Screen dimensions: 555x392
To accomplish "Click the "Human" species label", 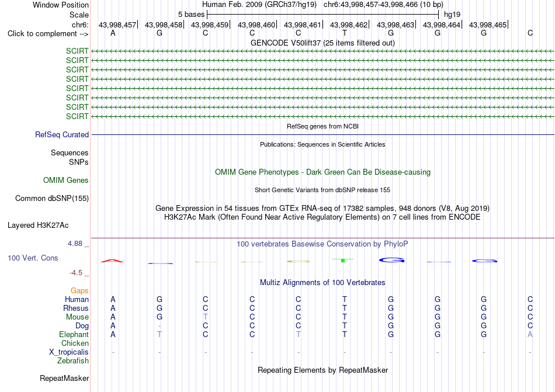I will (x=77, y=300).
